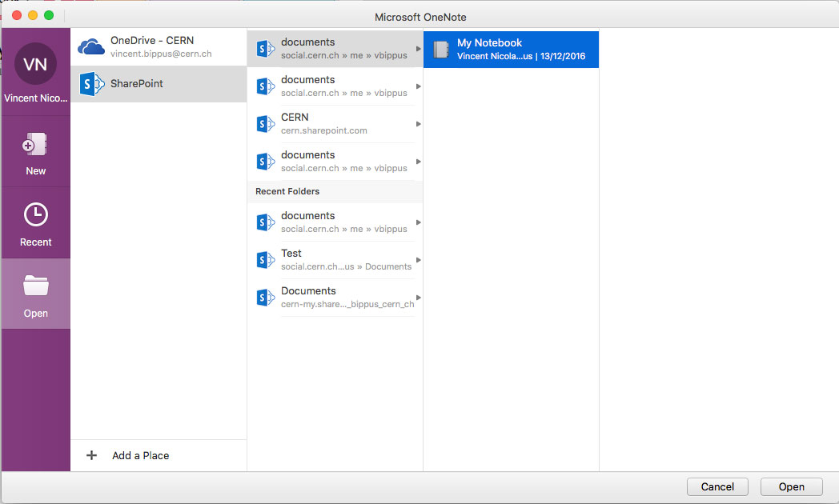The height and width of the screenshot is (504, 839).
Task: Click the SharePoint logo icon
Action: [x=92, y=84]
